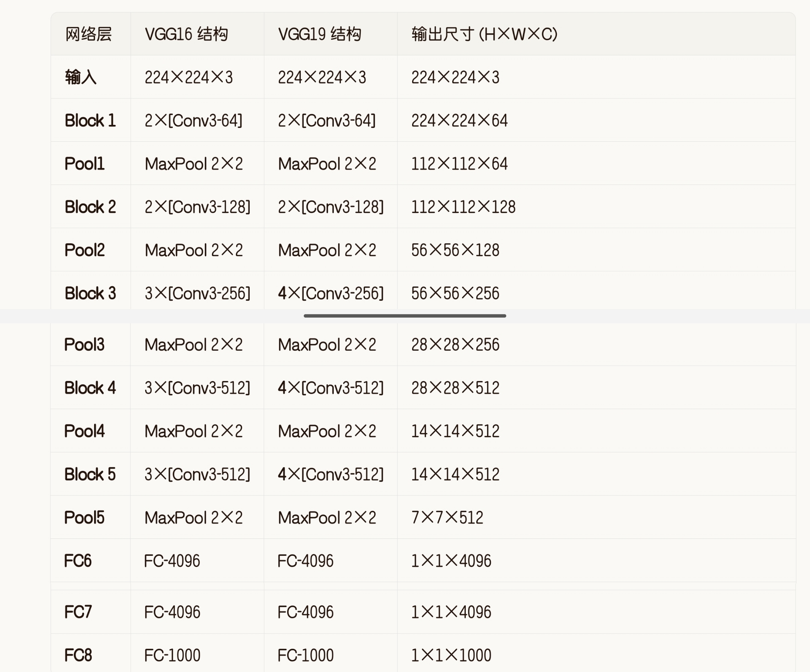
Task: Select the 112×112×64 output size cell
Action: coord(459,163)
